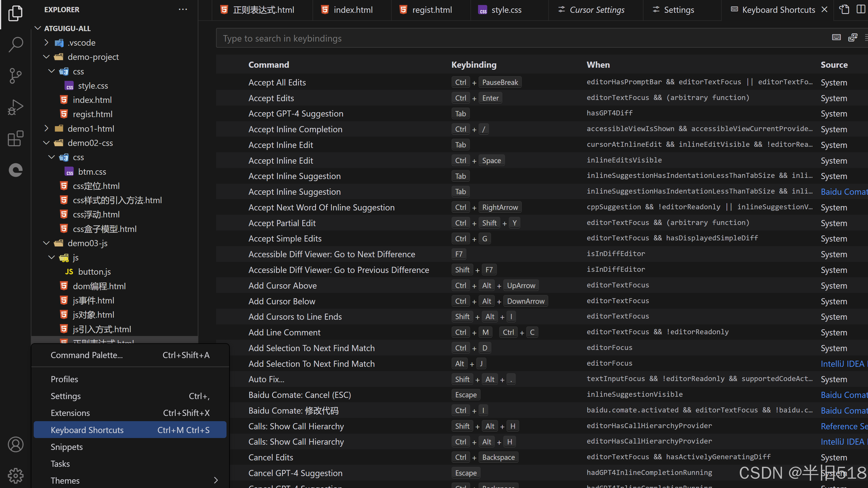Click the split editor icon

point(860,9)
